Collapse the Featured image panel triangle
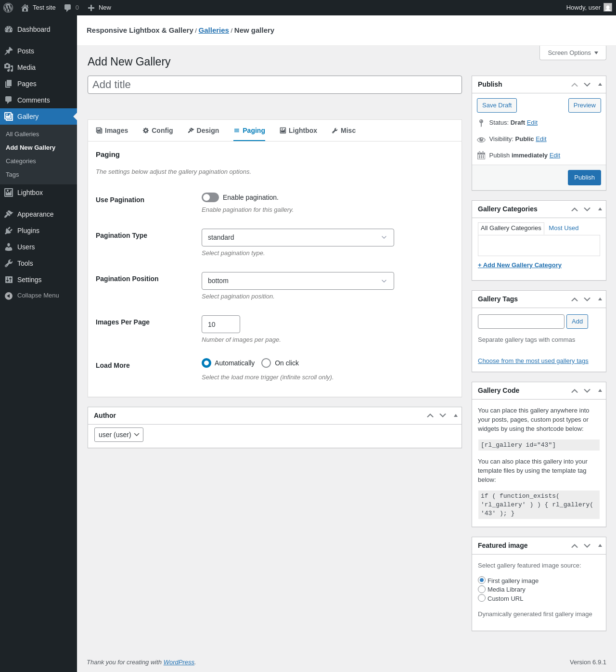616x672 pixels. click(x=600, y=545)
